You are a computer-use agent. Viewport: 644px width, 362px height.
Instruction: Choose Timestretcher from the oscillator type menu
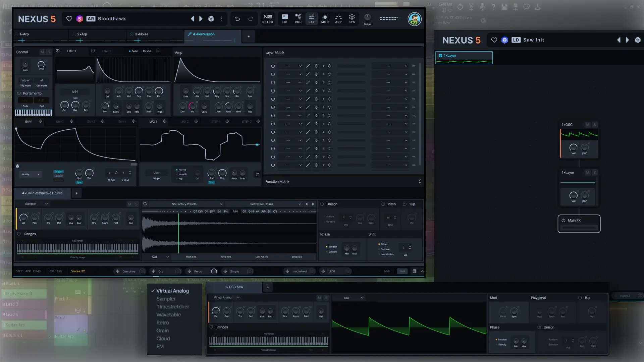(x=172, y=307)
